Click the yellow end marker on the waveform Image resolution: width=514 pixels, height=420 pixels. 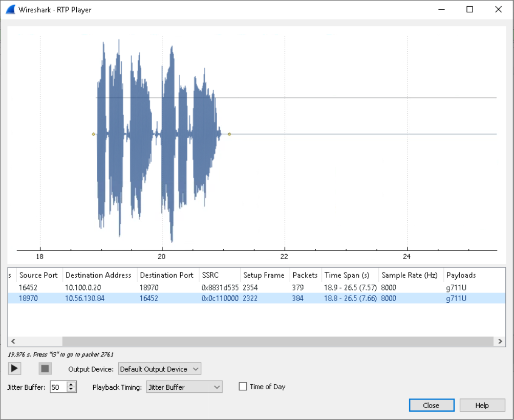[229, 134]
